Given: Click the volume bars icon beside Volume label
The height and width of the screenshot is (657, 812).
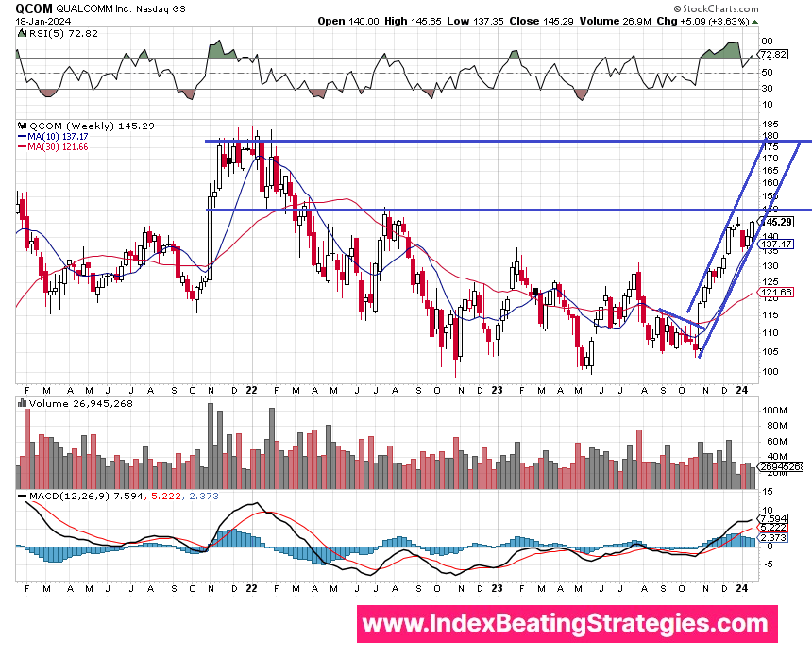Looking at the screenshot, I should [x=22, y=403].
